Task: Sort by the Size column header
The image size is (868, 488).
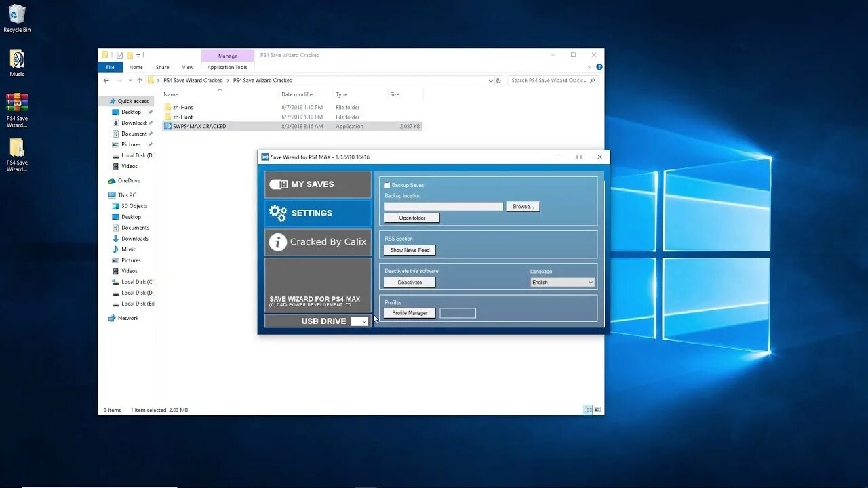Action: point(404,94)
